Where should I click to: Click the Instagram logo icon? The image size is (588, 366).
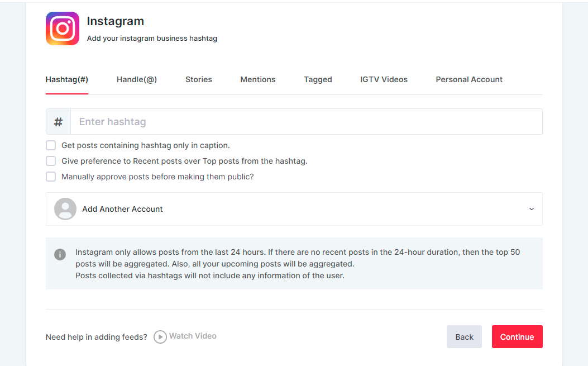[63, 28]
